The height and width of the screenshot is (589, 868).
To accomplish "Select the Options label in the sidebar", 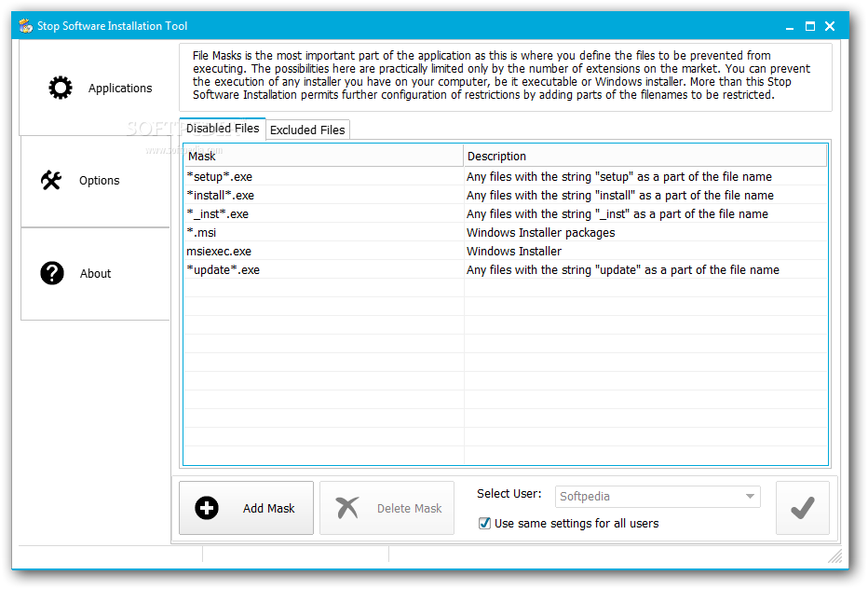I will (x=99, y=181).
